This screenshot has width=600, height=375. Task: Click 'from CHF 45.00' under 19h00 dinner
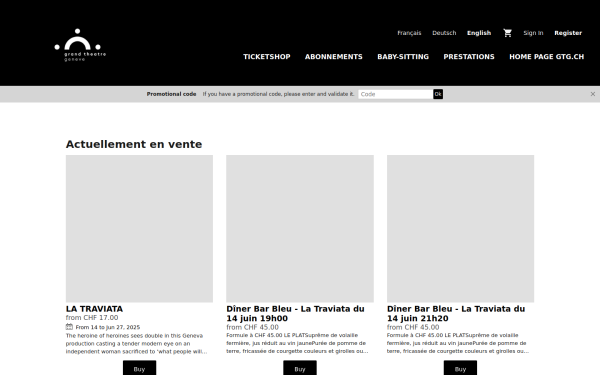click(x=253, y=327)
